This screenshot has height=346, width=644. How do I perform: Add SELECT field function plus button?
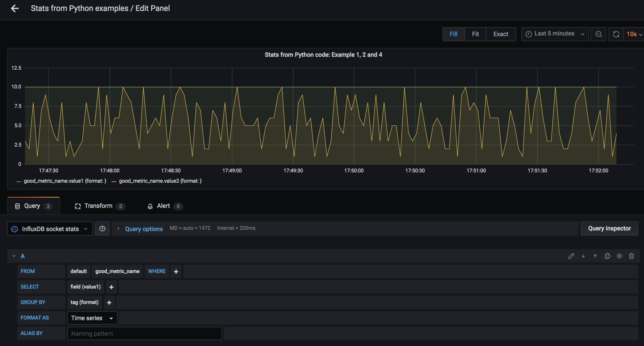click(111, 287)
